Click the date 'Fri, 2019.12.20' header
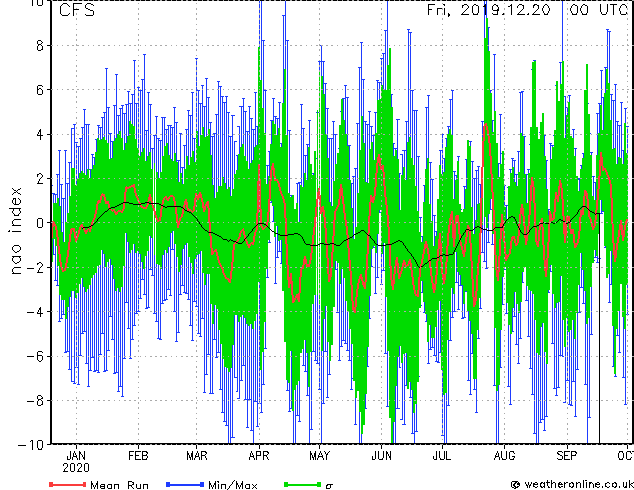 point(489,10)
